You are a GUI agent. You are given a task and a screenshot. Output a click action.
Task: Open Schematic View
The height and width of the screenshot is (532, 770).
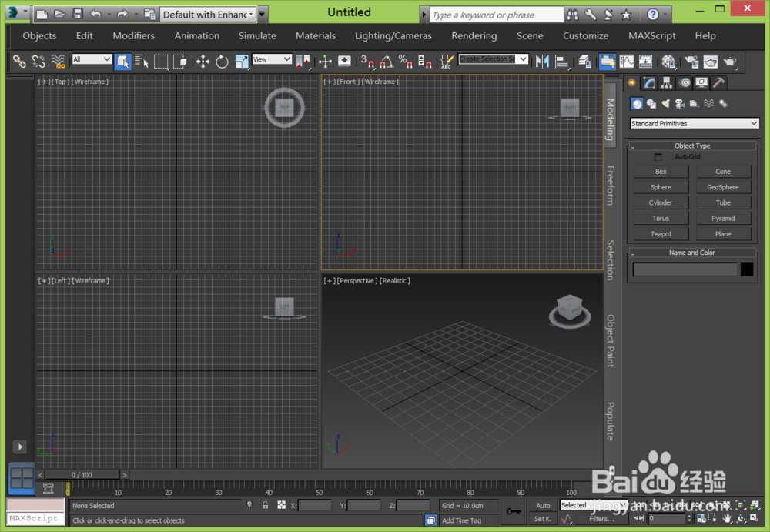point(646,62)
